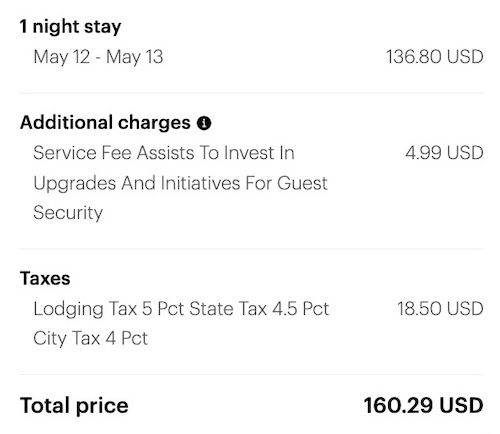Select the May 12 - May 13 date range
Image resolution: width=500 pixels, height=434 pixels.
point(98,57)
